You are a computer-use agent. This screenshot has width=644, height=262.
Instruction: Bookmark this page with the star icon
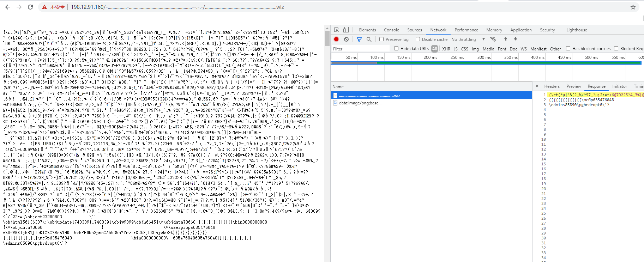click(x=633, y=7)
